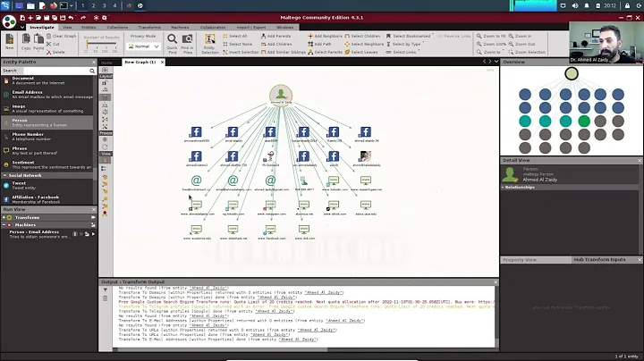Click the Cut button
Viewport: 644px width, 361px height.
[x=53, y=44]
